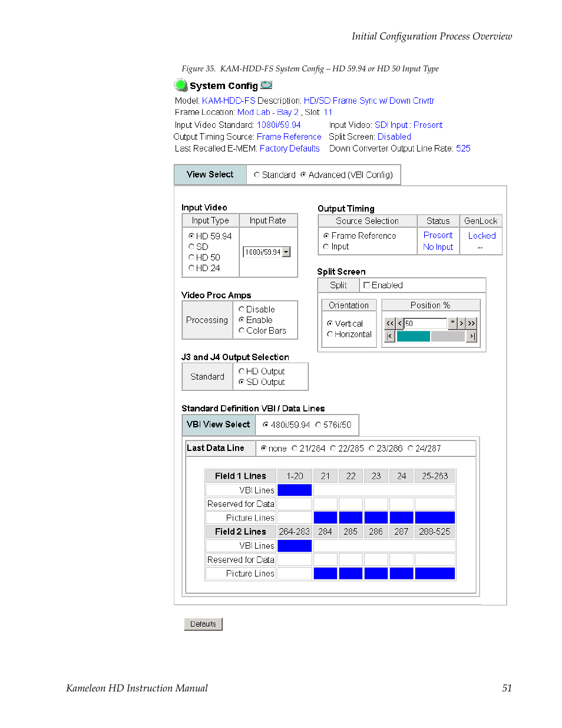Set split orientation to Vertical

point(330,323)
